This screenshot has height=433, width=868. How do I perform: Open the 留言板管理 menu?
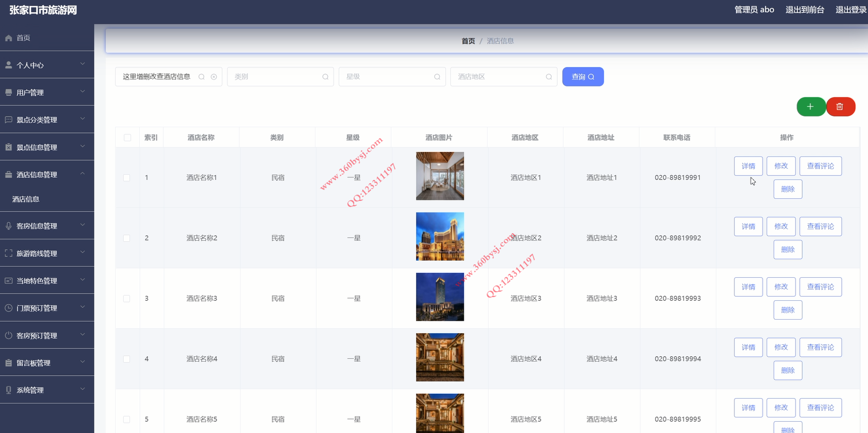coord(47,363)
